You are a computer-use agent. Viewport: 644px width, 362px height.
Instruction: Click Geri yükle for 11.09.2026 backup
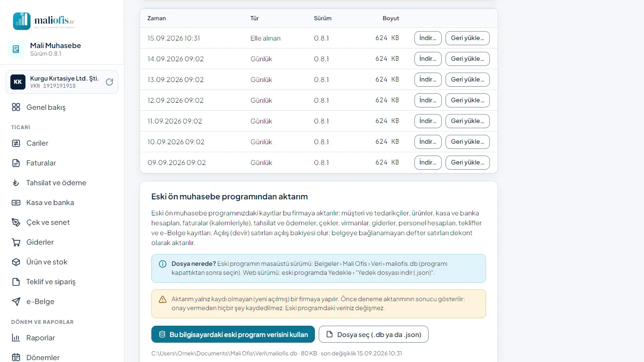tap(468, 121)
